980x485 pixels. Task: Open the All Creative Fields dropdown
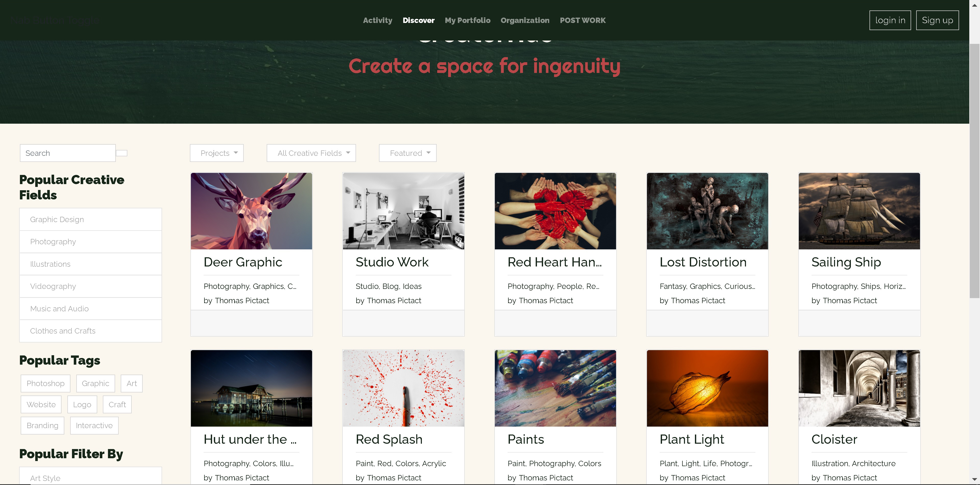(311, 153)
